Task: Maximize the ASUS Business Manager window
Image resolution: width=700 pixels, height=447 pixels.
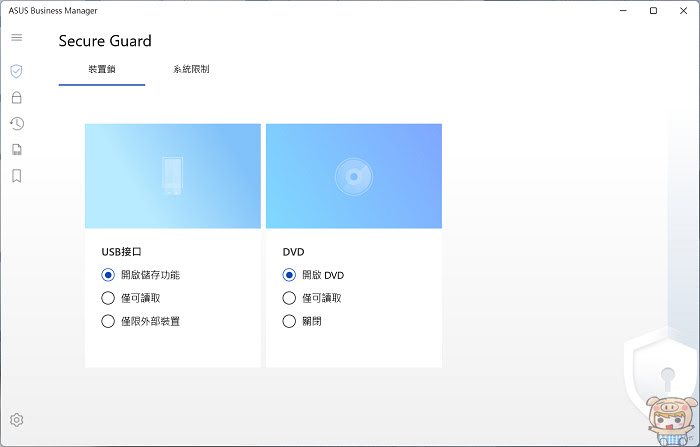Action: [653, 11]
